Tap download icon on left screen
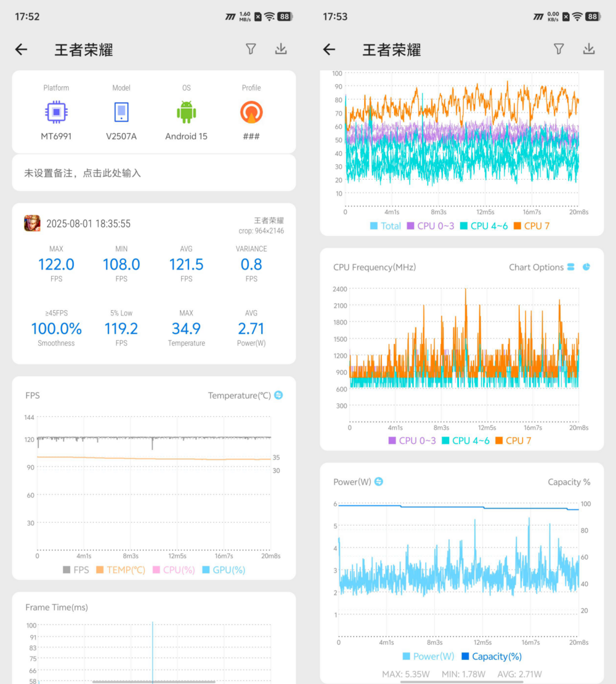 point(281,49)
